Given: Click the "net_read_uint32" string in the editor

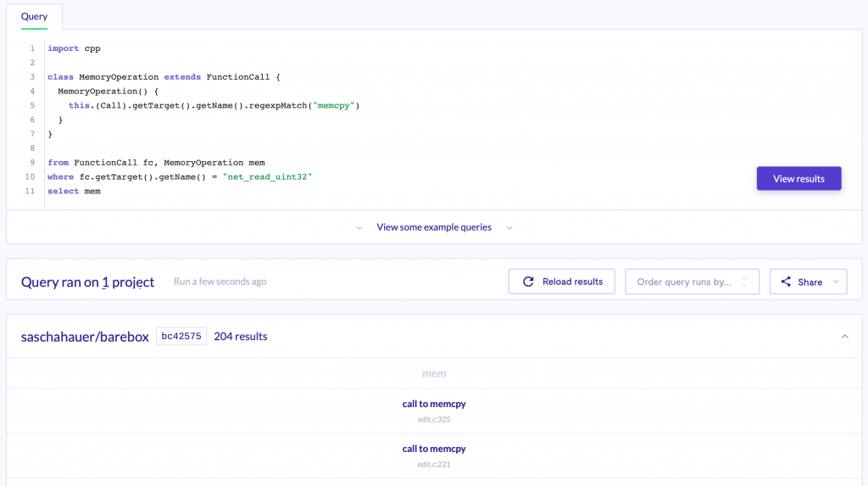Looking at the screenshot, I should [268, 176].
